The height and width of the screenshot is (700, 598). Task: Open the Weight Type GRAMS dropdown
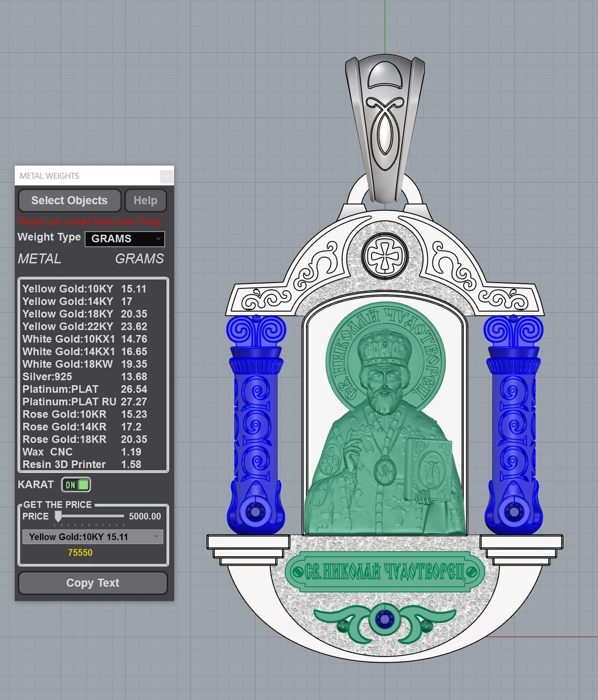click(125, 239)
